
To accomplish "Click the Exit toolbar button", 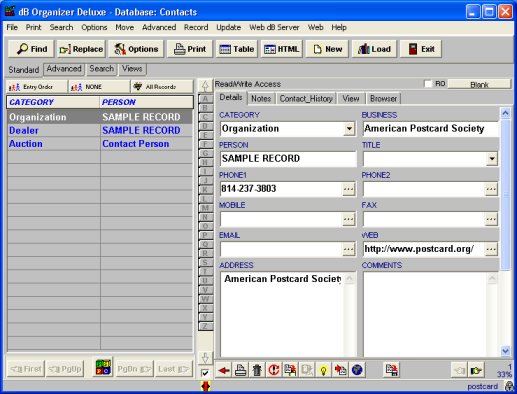I will (x=421, y=49).
